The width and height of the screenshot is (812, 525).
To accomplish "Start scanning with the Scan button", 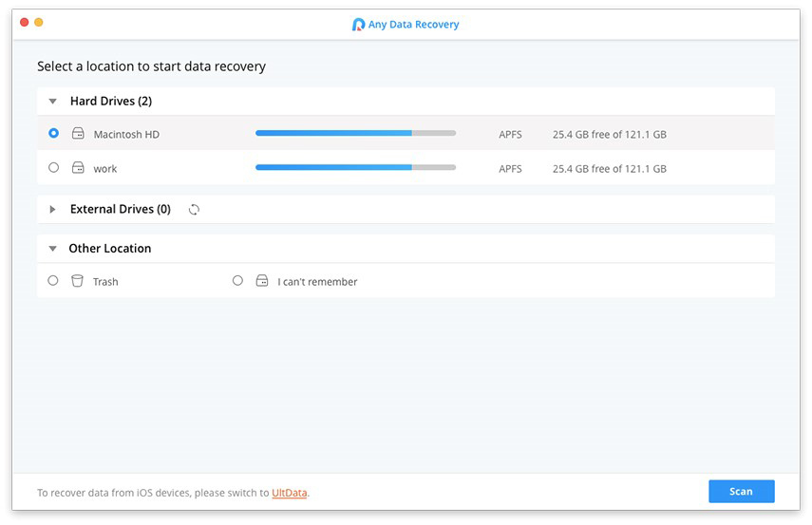I will [x=742, y=492].
